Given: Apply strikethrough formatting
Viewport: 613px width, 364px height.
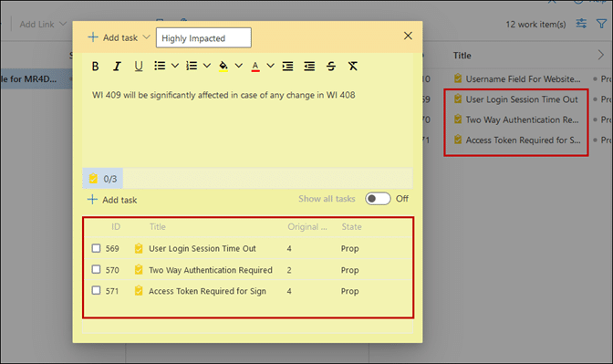Looking at the screenshot, I should [x=331, y=66].
